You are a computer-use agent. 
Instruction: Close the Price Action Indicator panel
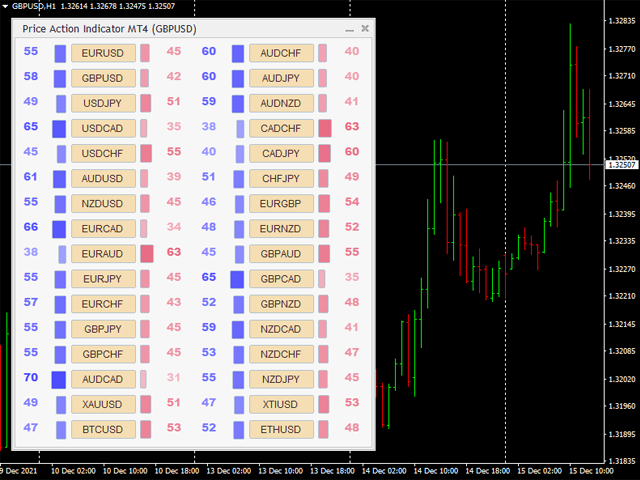(x=365, y=29)
